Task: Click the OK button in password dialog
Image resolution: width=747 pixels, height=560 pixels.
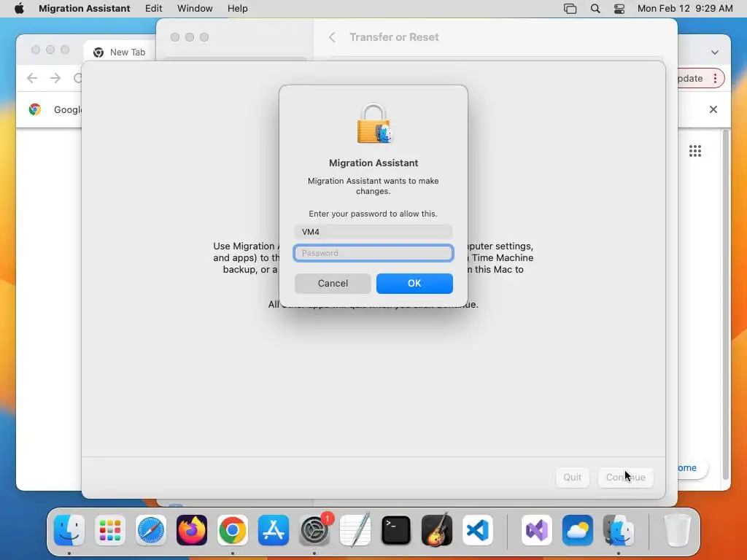Action: pos(414,284)
